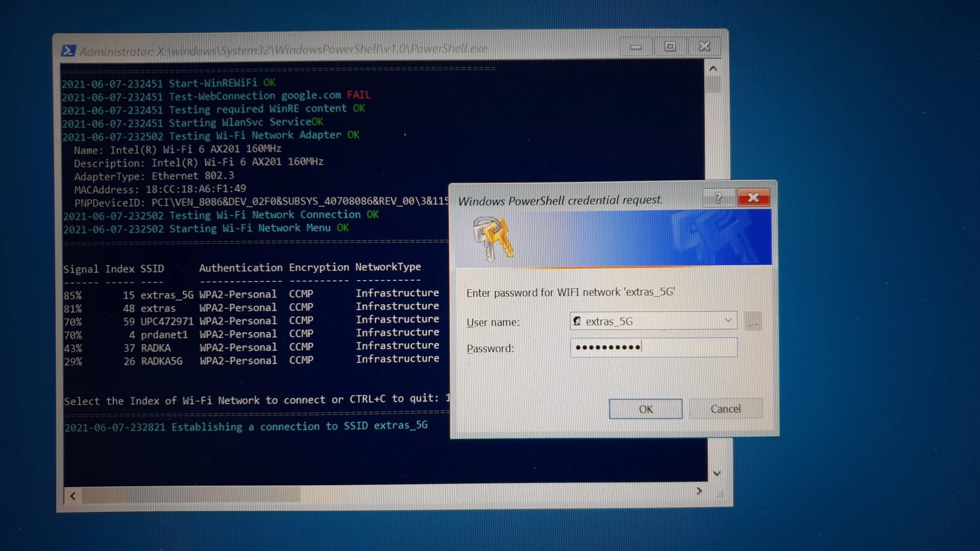Click the browse button beside the username dropdown
980x551 pixels.
click(x=752, y=321)
